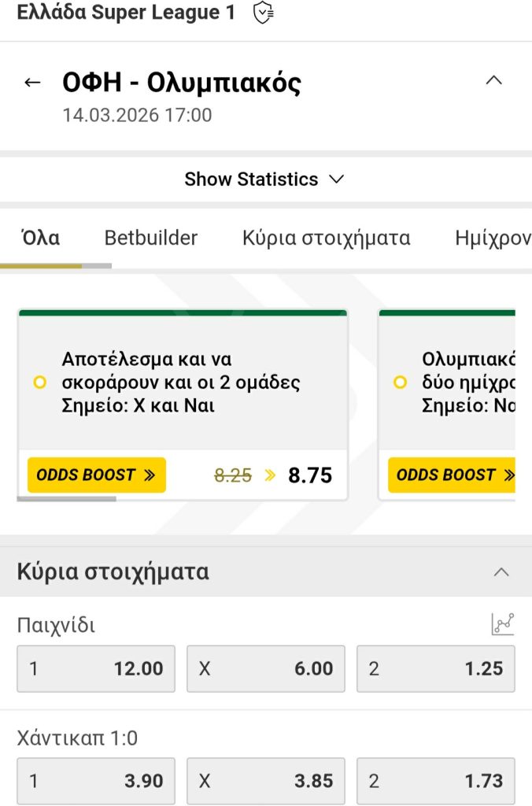The image size is (532, 806).
Task: Collapse the ΟΦΗ - Ολυμπιακός match header
Action: click(494, 79)
